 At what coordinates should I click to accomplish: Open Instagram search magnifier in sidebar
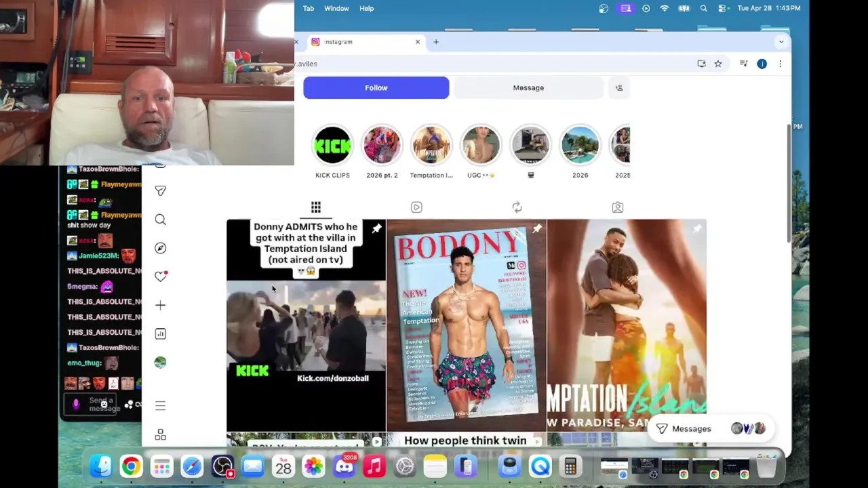click(160, 220)
